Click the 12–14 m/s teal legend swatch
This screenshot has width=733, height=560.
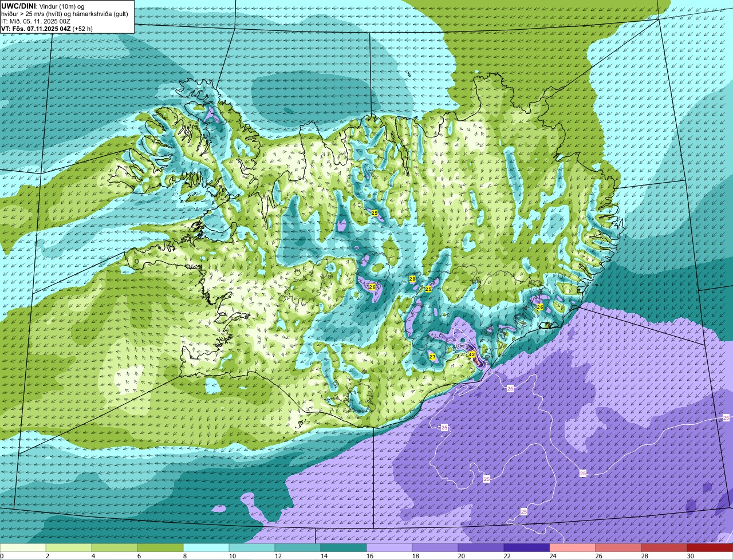[298, 547]
